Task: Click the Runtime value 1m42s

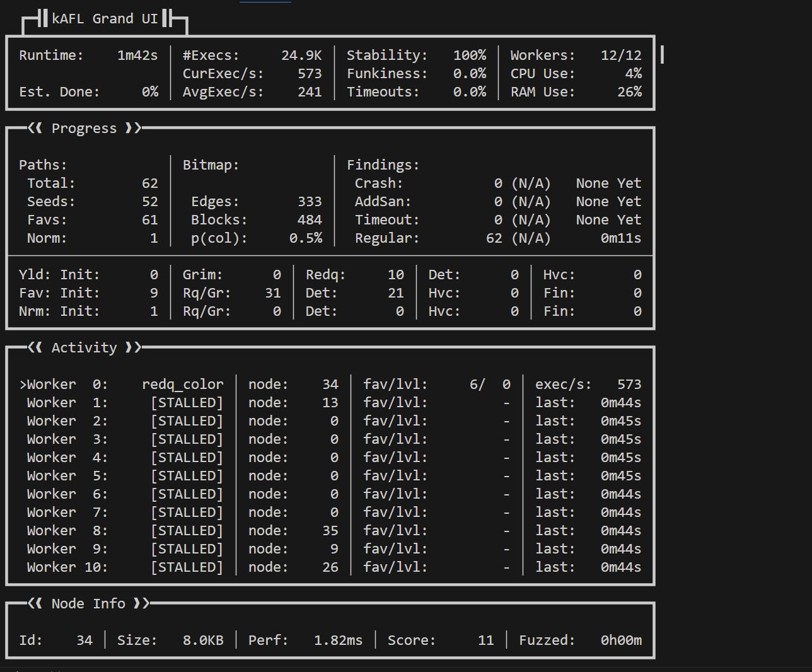Action: click(137, 55)
